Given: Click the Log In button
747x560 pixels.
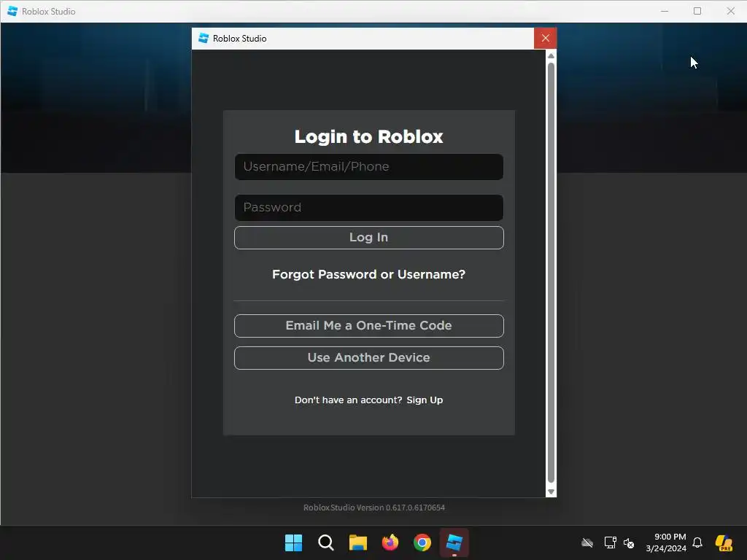Looking at the screenshot, I should 368,238.
